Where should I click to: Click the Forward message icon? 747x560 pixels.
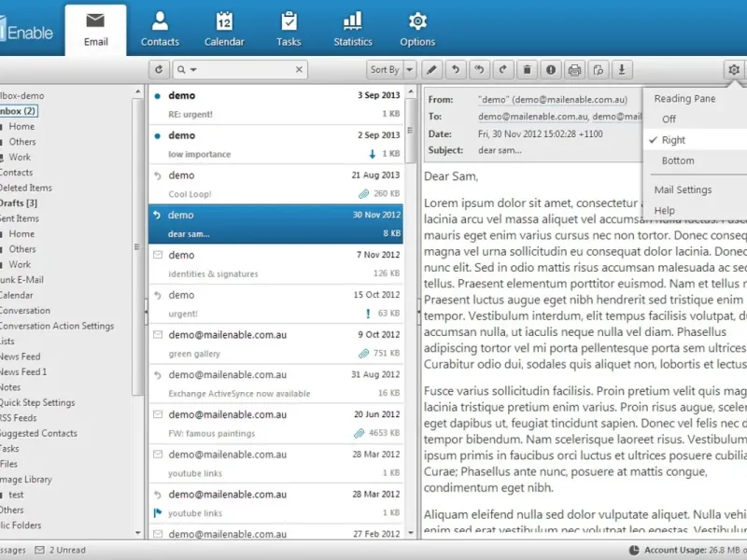click(x=503, y=70)
